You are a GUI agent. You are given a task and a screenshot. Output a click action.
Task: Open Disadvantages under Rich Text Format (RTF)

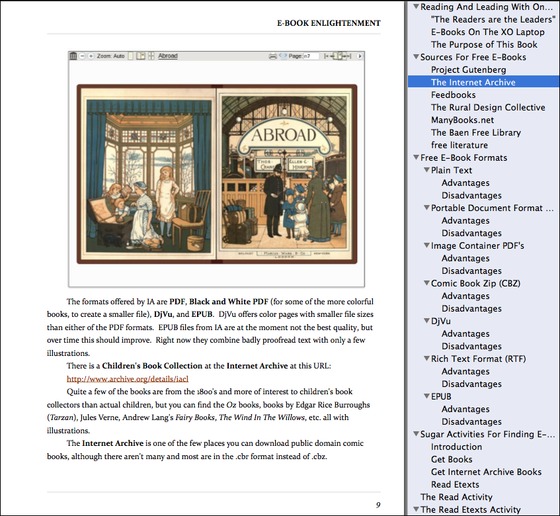pyautogui.click(x=471, y=384)
